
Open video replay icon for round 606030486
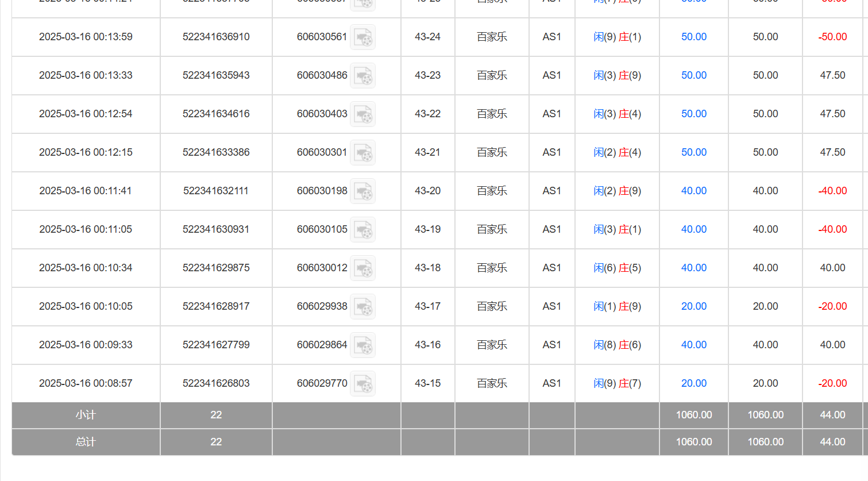pyautogui.click(x=362, y=76)
